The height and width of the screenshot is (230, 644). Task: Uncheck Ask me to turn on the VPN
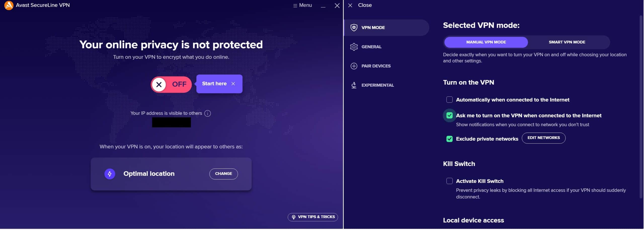pos(450,116)
